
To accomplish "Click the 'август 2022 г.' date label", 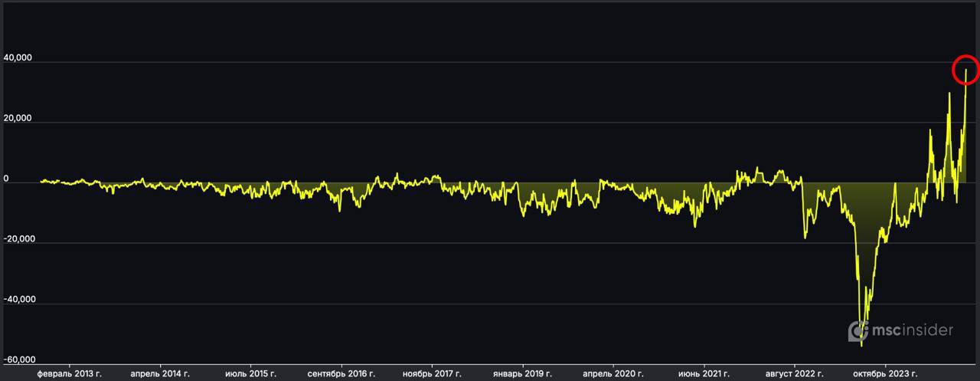I will [x=795, y=374].
